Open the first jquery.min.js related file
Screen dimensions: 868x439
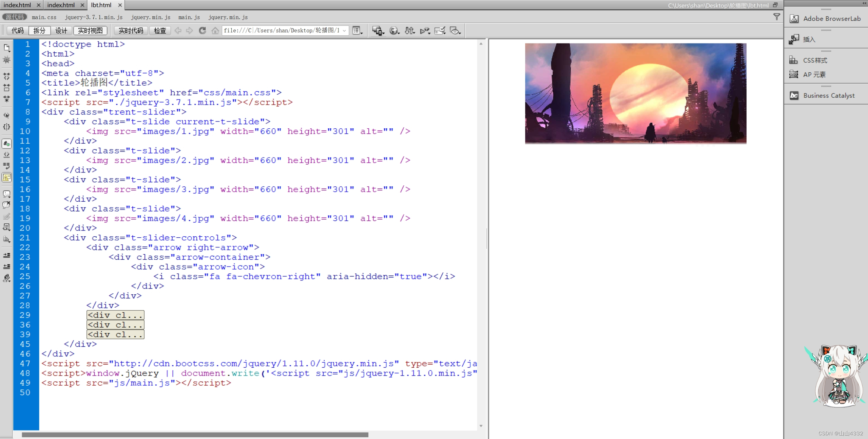pos(151,17)
